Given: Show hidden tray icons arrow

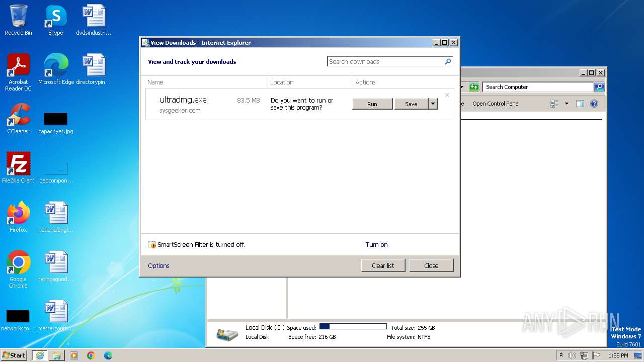Looking at the screenshot, I should [x=561, y=355].
